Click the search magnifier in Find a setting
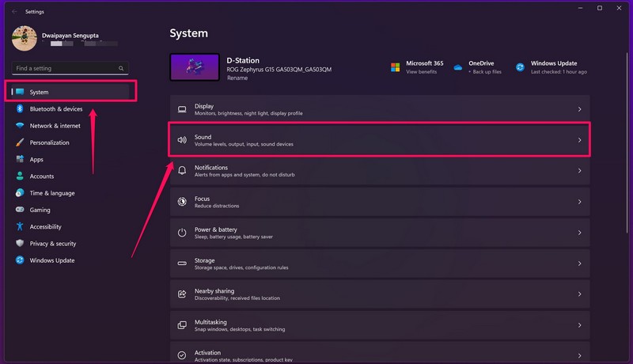The height and width of the screenshot is (364, 633). (121, 69)
